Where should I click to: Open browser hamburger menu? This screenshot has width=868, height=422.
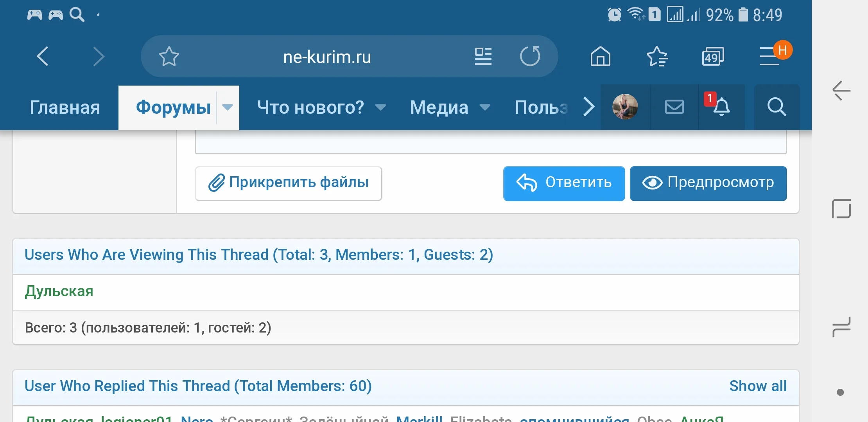[x=769, y=57]
